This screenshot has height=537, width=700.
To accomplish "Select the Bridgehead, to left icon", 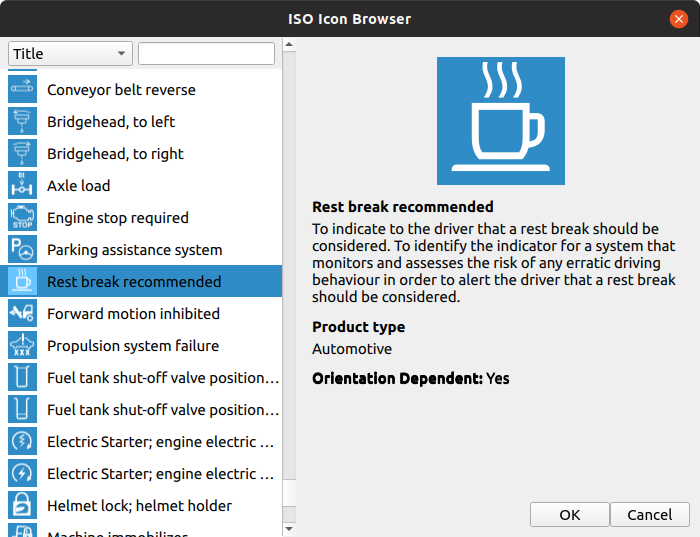I will pos(22,122).
